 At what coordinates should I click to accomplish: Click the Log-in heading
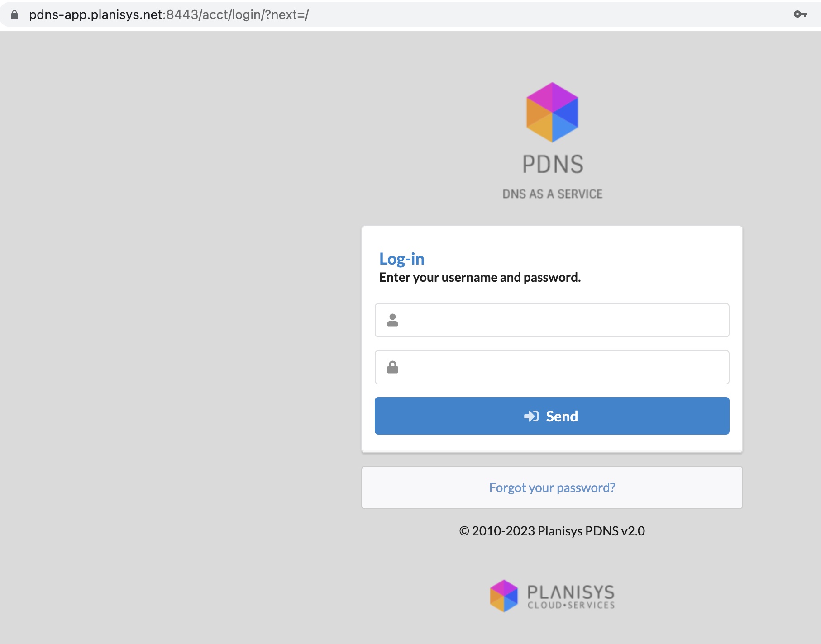pyautogui.click(x=402, y=259)
